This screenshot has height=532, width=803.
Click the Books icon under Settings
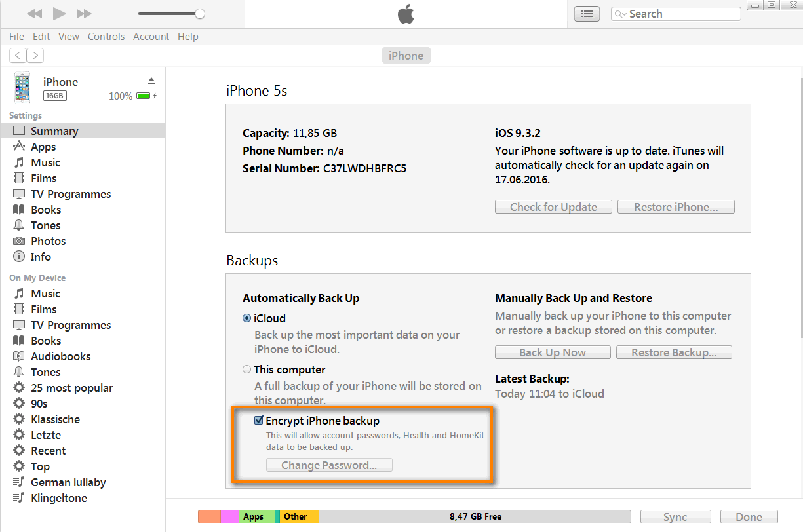[19, 210]
